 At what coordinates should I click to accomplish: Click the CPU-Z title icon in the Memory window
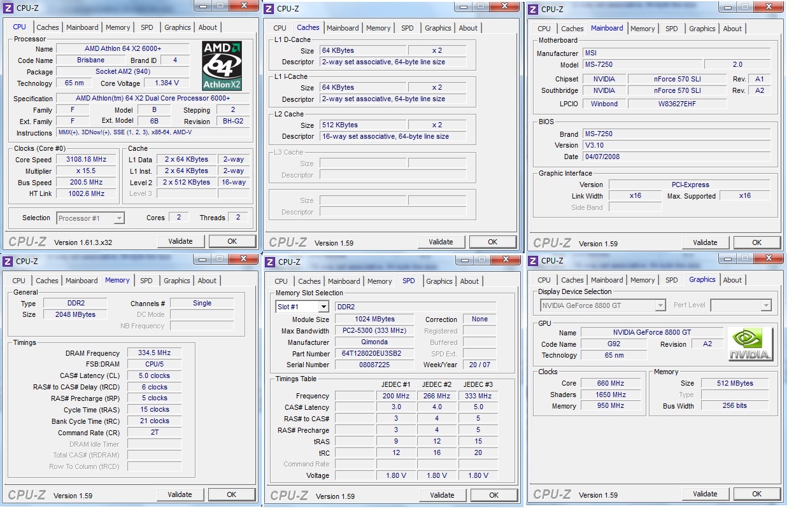pyautogui.click(x=8, y=261)
